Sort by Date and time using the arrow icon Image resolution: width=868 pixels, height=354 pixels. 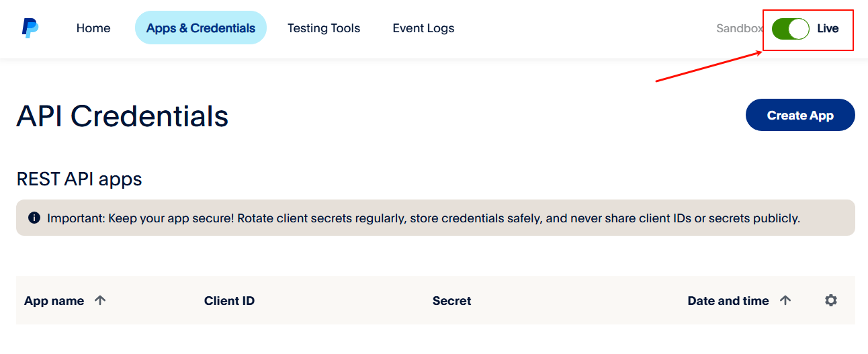tap(785, 300)
